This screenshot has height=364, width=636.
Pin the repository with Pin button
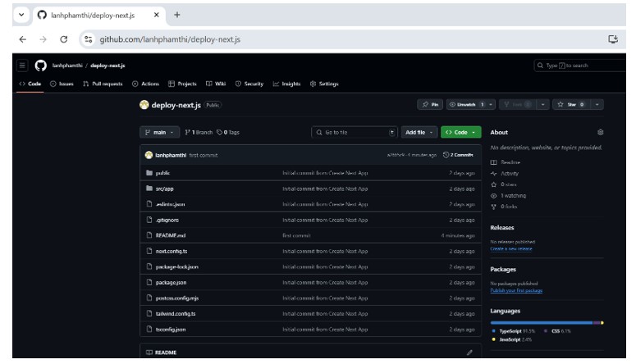coord(430,105)
